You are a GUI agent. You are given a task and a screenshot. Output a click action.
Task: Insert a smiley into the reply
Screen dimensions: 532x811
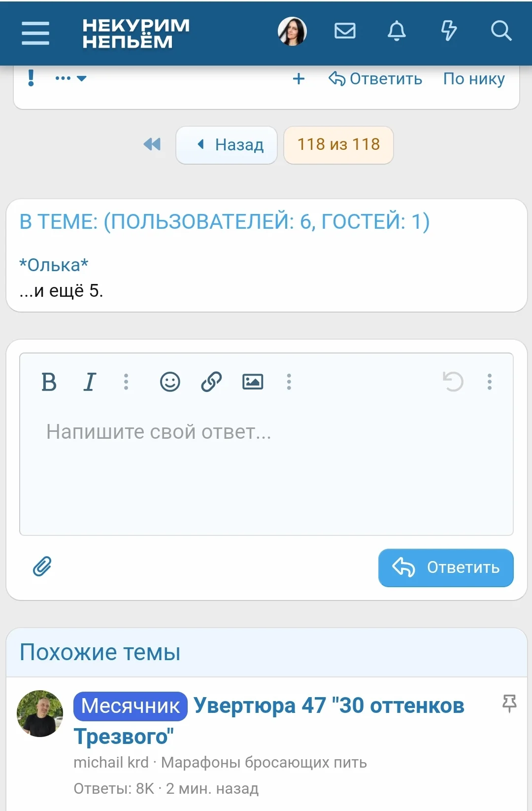click(170, 382)
